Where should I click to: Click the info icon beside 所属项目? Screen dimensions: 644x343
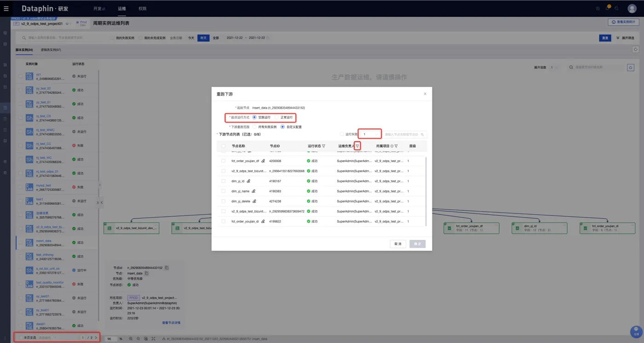[392, 146]
